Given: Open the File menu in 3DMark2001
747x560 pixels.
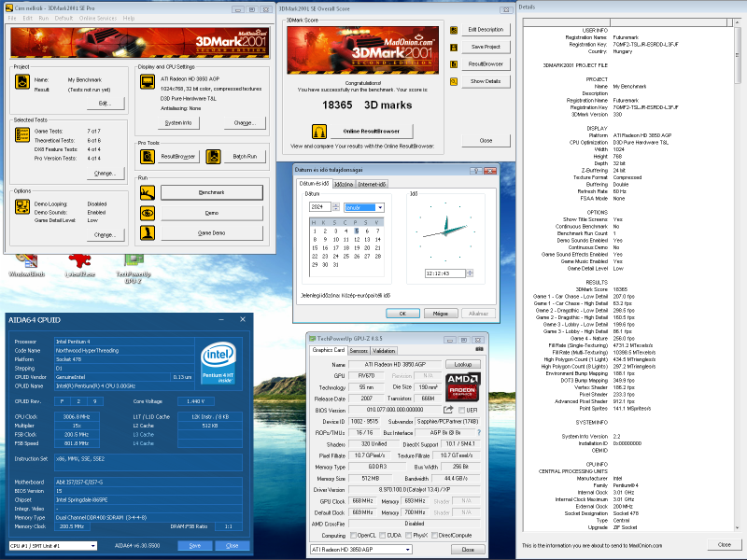Looking at the screenshot, I should click(12, 18).
